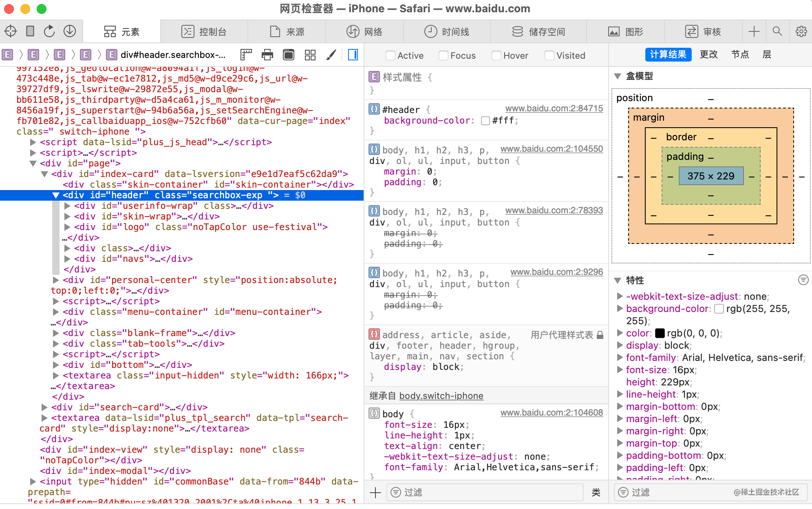The width and height of the screenshot is (812, 509).
Task: Expand the div id="navs" node
Action: (x=68, y=259)
